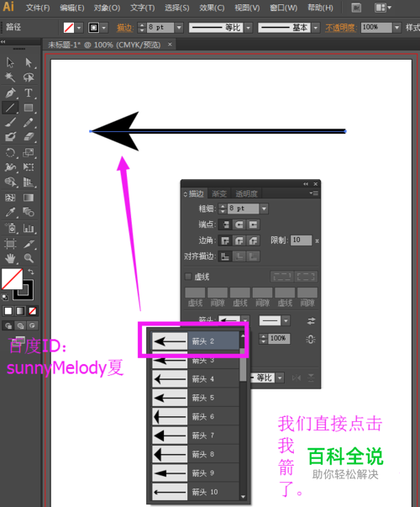Screen dimensions: 420x507
Task: Open variable width profile dropdown in control bar
Action: [248, 28]
